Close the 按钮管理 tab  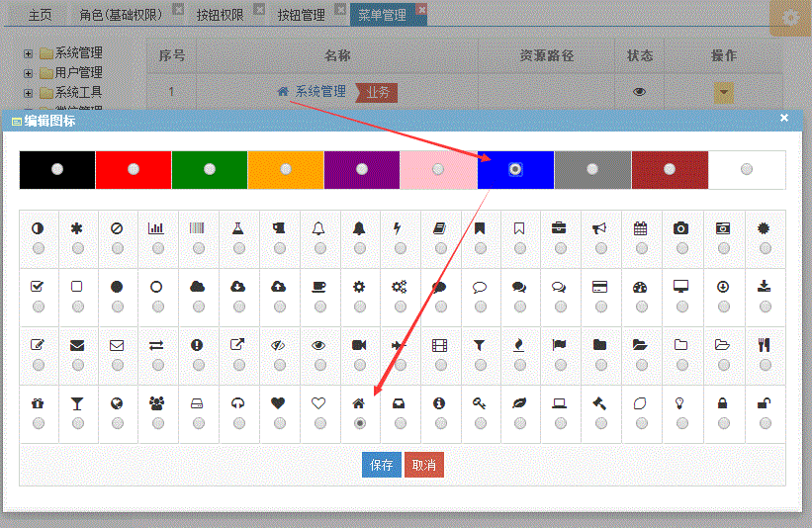[340, 9]
